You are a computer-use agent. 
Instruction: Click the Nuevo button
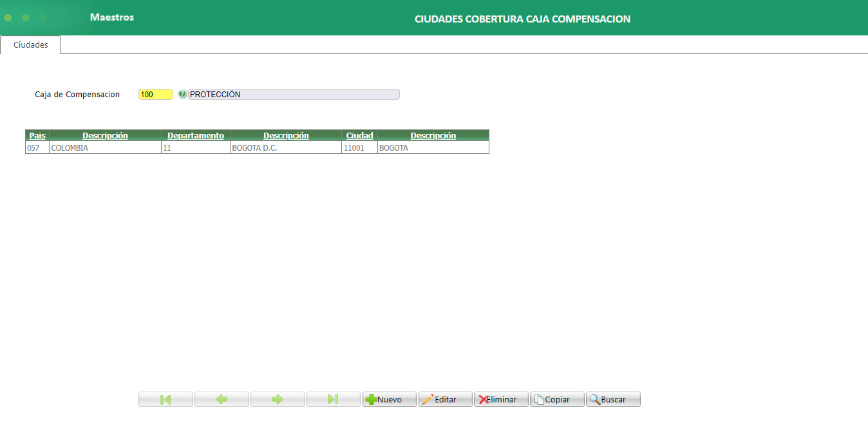(x=390, y=399)
